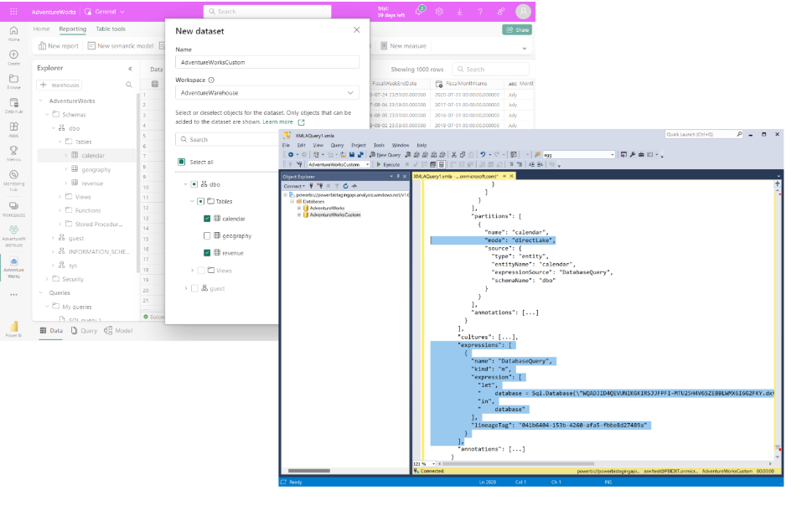Open the Query menu in SSMS

[x=337, y=145]
